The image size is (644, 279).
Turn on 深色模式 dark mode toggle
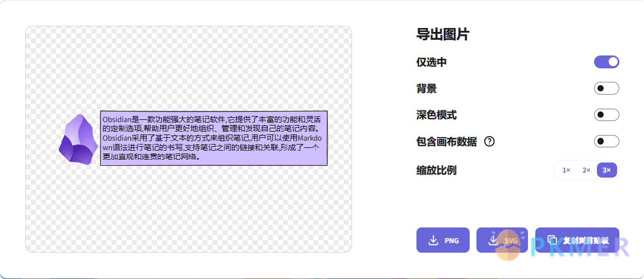[x=606, y=115]
